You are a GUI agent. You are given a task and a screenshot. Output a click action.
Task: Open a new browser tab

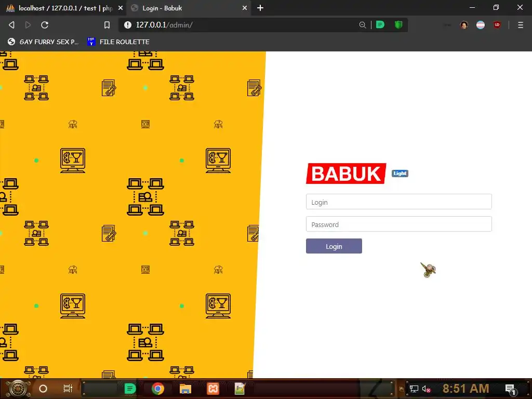point(260,8)
